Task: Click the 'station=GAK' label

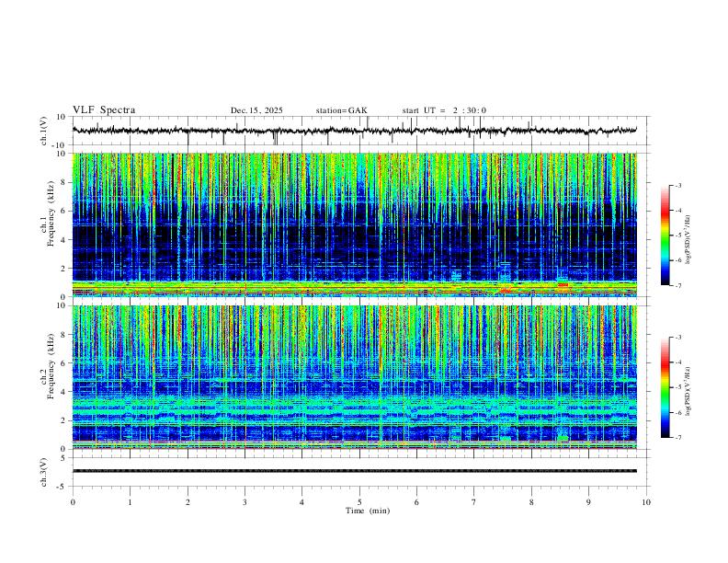Action: (342, 110)
